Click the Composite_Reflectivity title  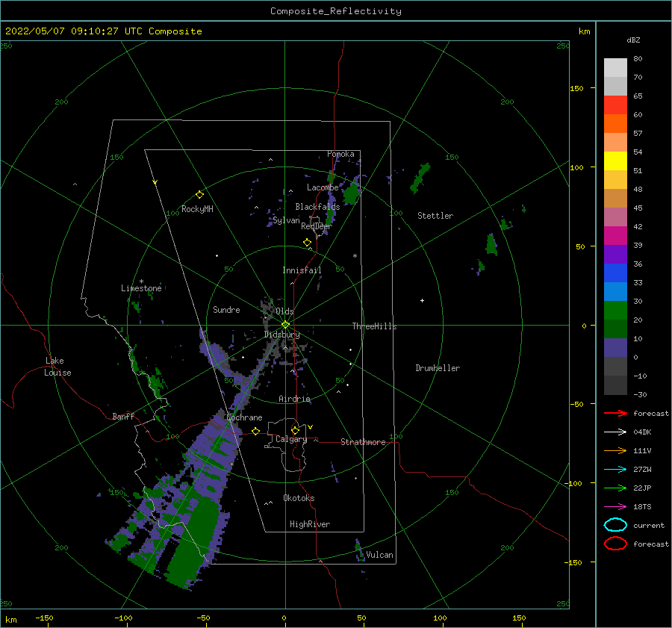[x=336, y=11]
